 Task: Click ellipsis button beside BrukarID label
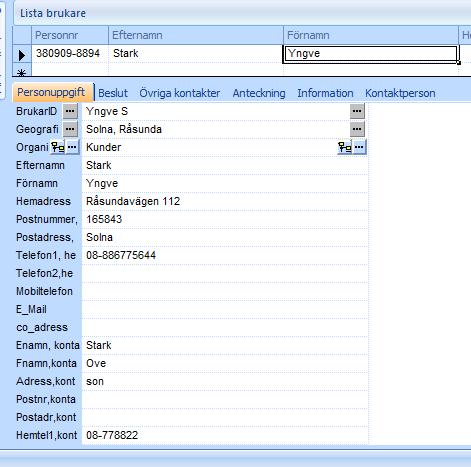pyautogui.click(x=70, y=111)
